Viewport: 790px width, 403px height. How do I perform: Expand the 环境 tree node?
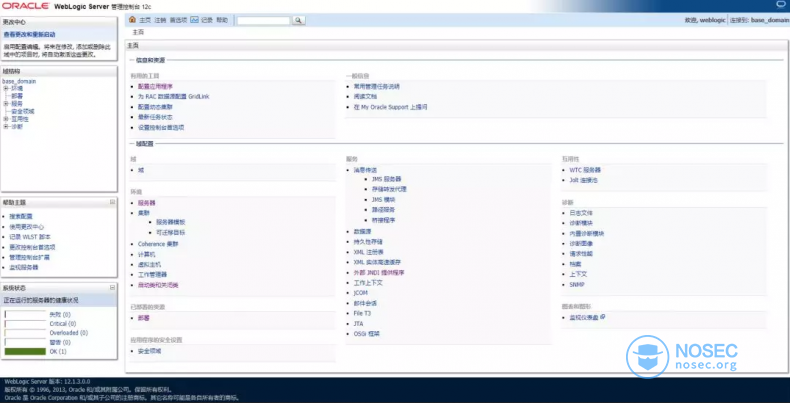(x=6, y=88)
